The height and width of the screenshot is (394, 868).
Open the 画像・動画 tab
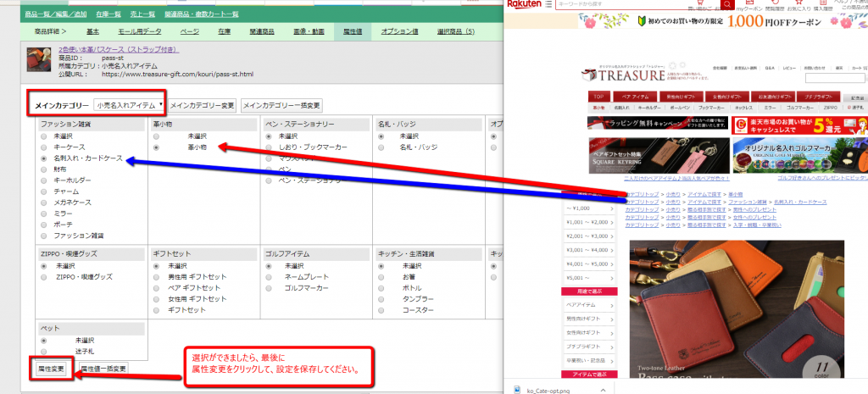[x=304, y=31]
